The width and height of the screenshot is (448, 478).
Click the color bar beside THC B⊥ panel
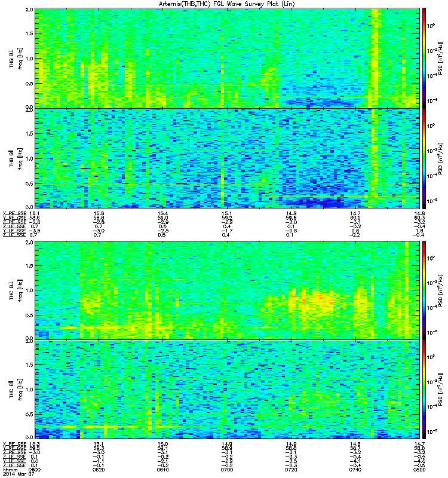click(424, 290)
